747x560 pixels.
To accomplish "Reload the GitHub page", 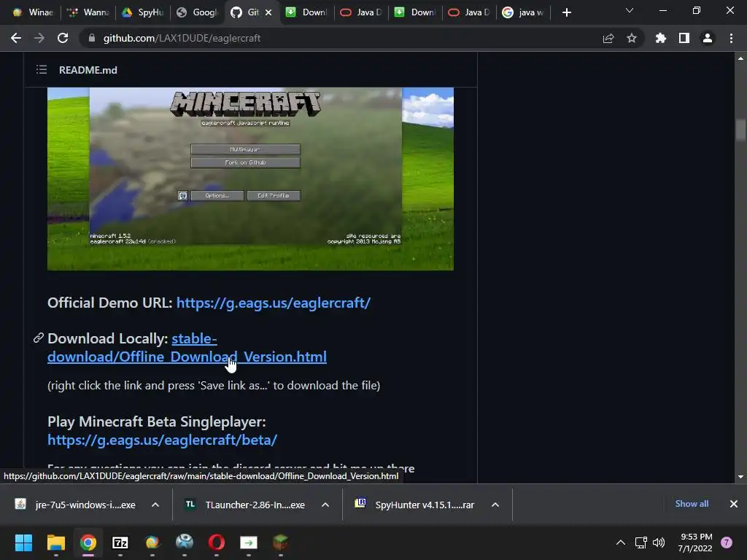I will pos(63,38).
